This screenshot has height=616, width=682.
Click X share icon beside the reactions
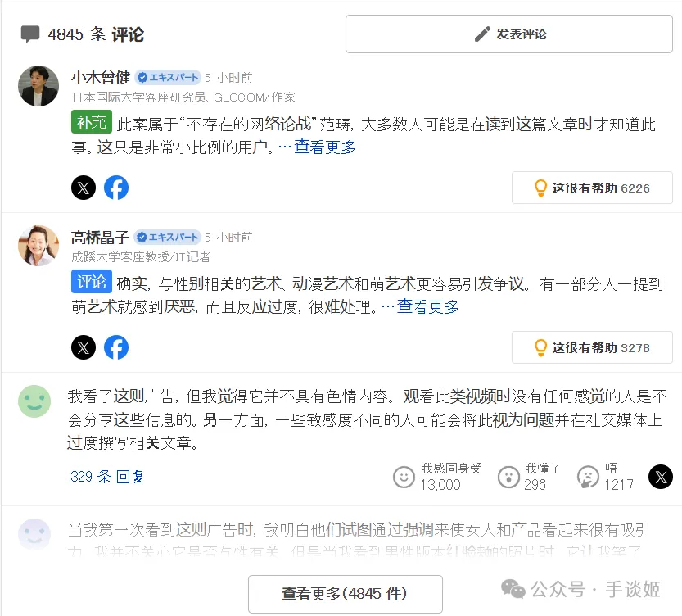pos(661,476)
